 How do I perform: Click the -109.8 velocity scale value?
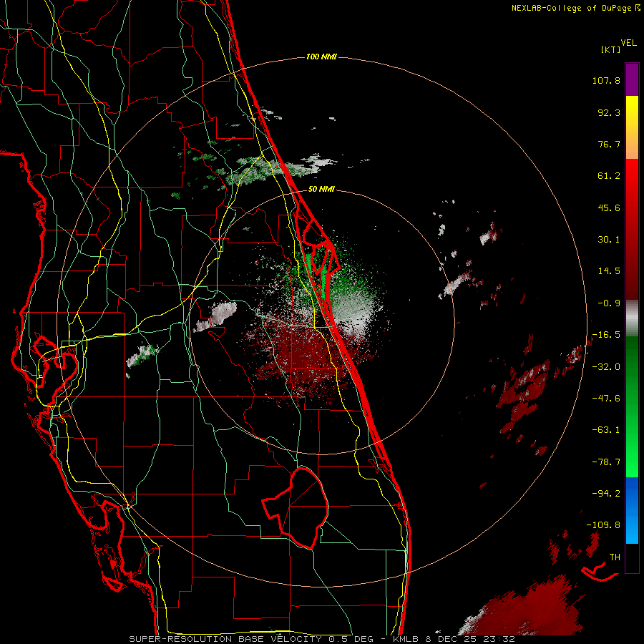(x=603, y=525)
